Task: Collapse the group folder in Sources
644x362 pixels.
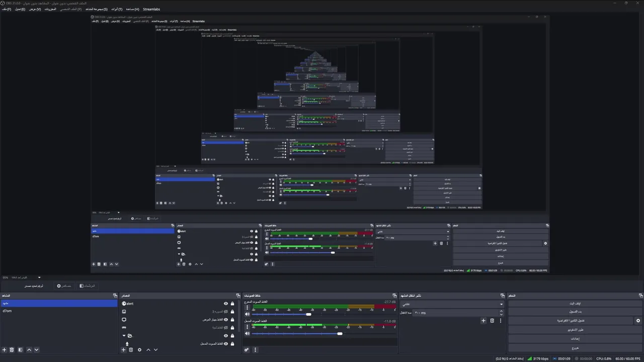Action: click(x=124, y=335)
